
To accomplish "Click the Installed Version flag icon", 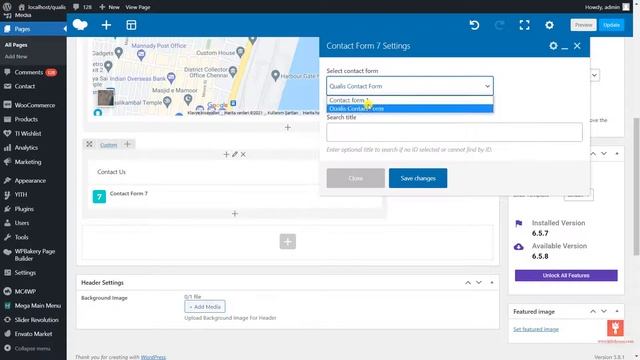I will pos(519,224).
